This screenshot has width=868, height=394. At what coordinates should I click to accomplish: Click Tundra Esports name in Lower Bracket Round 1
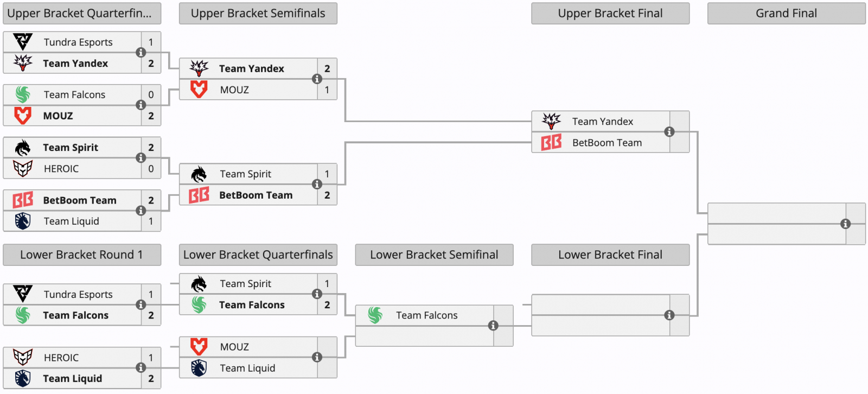(x=78, y=294)
